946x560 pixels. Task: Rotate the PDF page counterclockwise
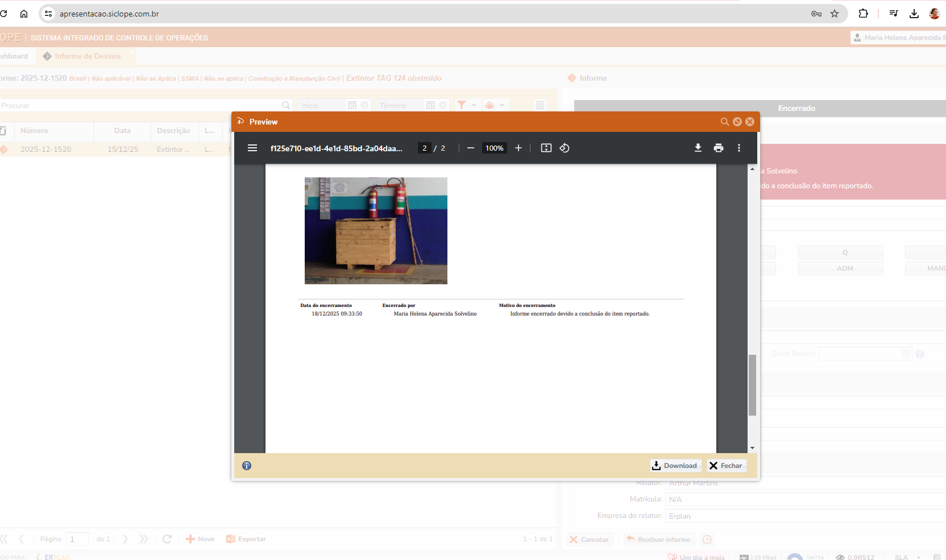click(x=565, y=148)
